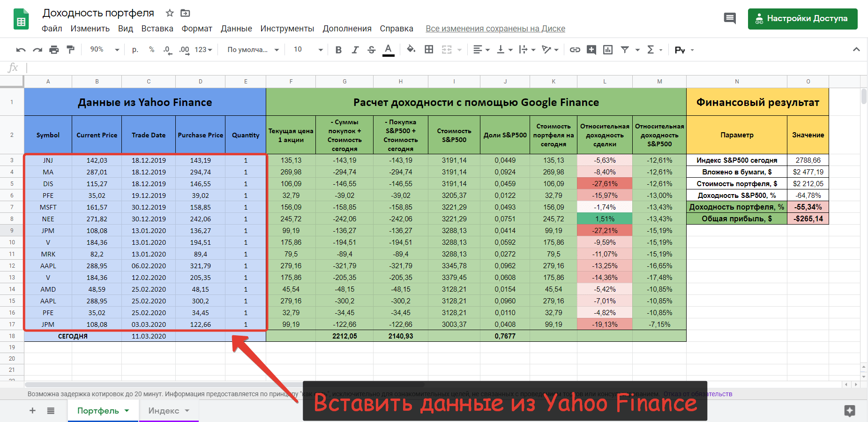Screen dimensions: 868x422
Task: Open Google Sheets home icon
Action: click(21, 19)
